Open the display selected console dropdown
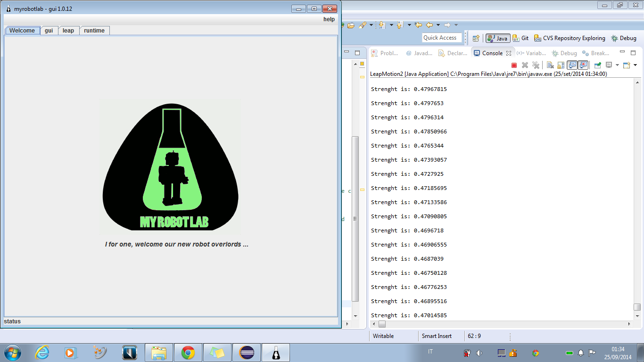The height and width of the screenshot is (362, 644). 617,65
